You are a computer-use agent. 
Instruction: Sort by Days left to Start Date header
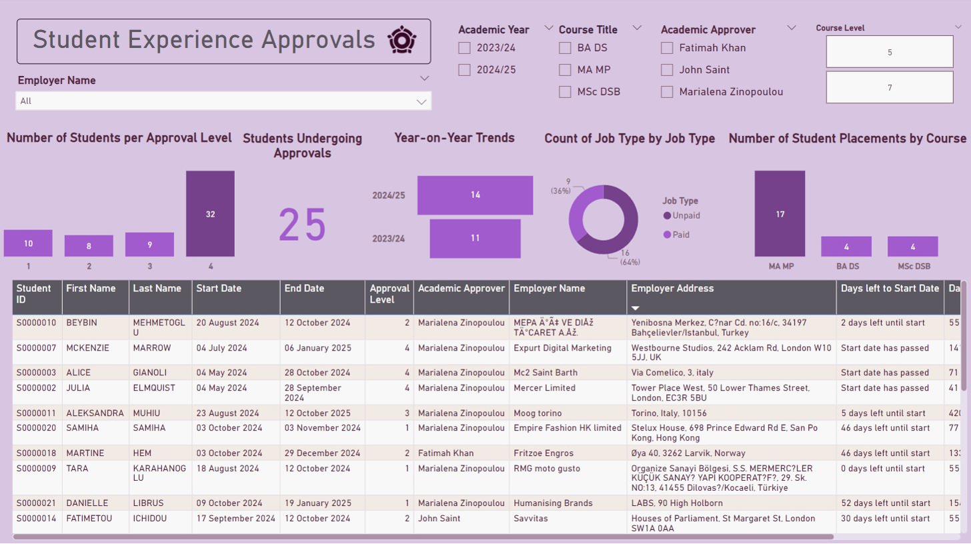[x=890, y=297]
